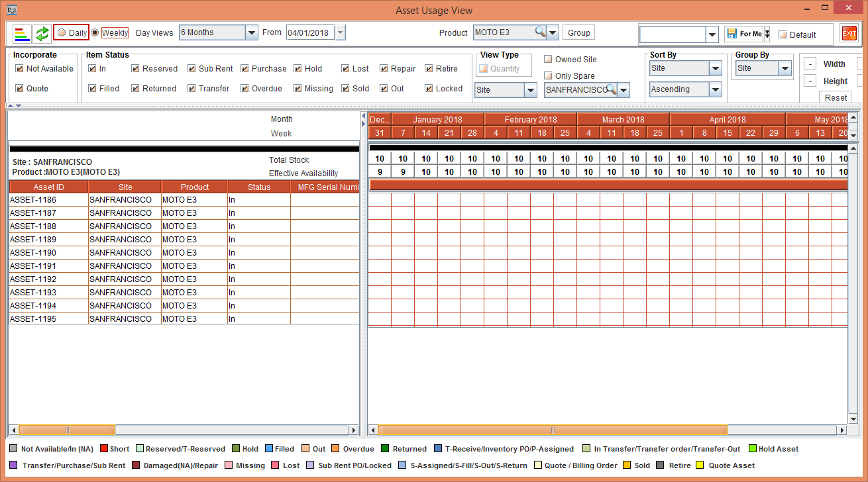Click the save disk 'For Me' icon
The width and height of the screenshot is (868, 482).
731,34
